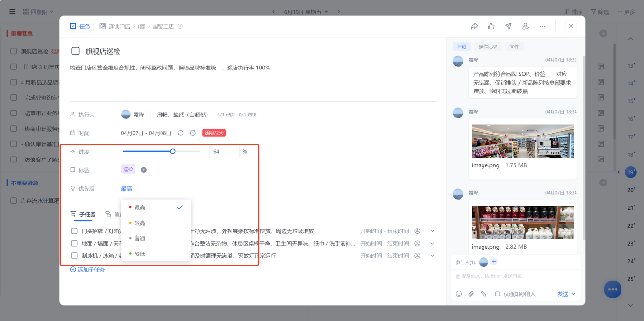
Task: Click the 巡检 tag
Action: click(128, 170)
